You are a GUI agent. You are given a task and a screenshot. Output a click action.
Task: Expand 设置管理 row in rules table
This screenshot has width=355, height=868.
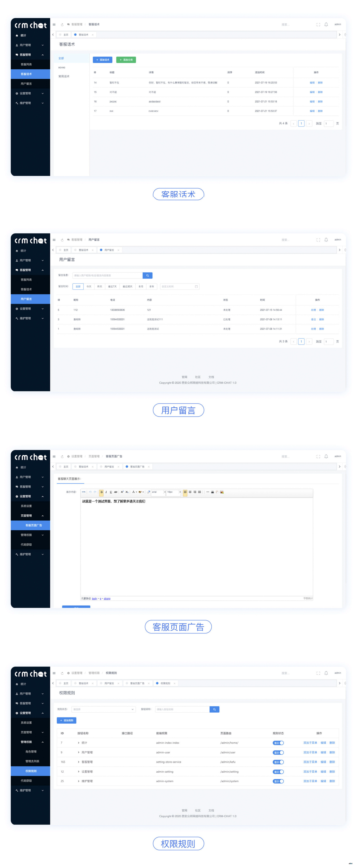click(79, 772)
